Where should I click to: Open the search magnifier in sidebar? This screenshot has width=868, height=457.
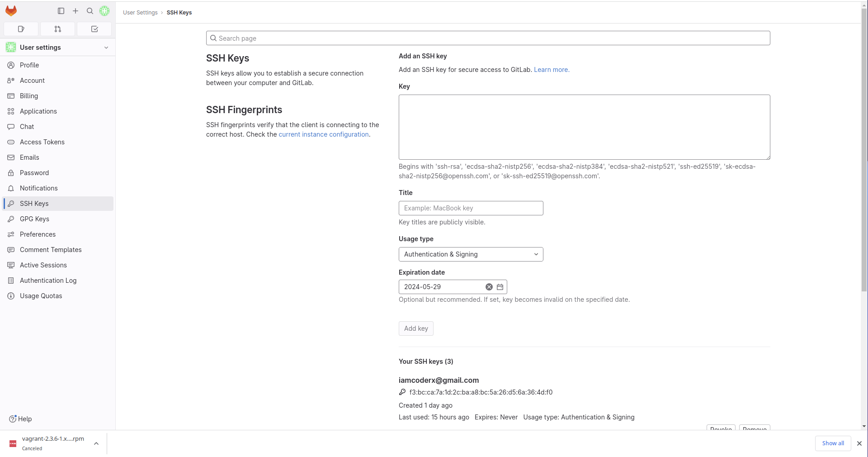(90, 11)
